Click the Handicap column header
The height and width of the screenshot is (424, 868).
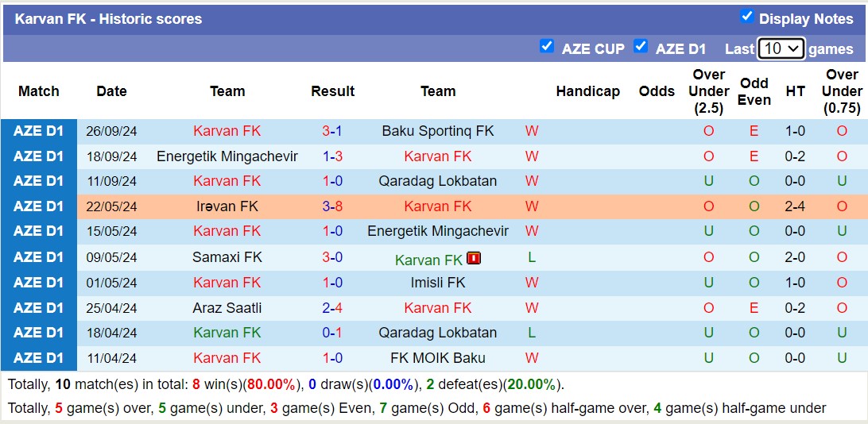click(587, 91)
